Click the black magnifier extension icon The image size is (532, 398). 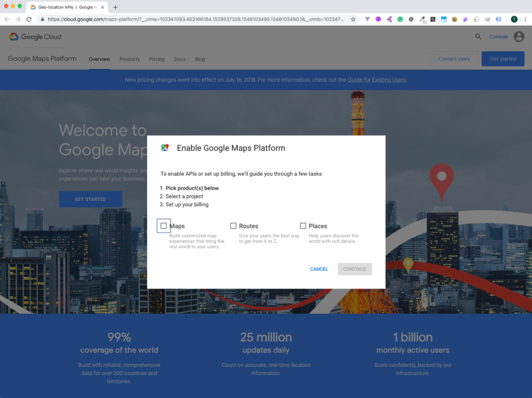pyautogui.click(x=433, y=19)
